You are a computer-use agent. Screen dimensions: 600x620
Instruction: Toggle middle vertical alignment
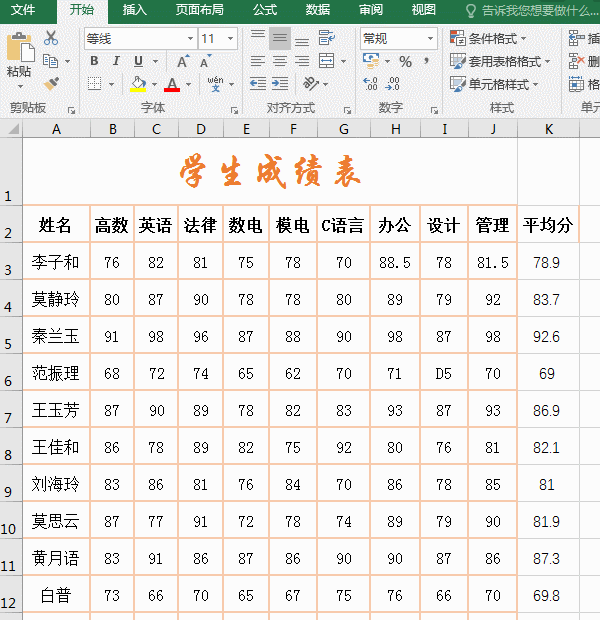pos(280,38)
